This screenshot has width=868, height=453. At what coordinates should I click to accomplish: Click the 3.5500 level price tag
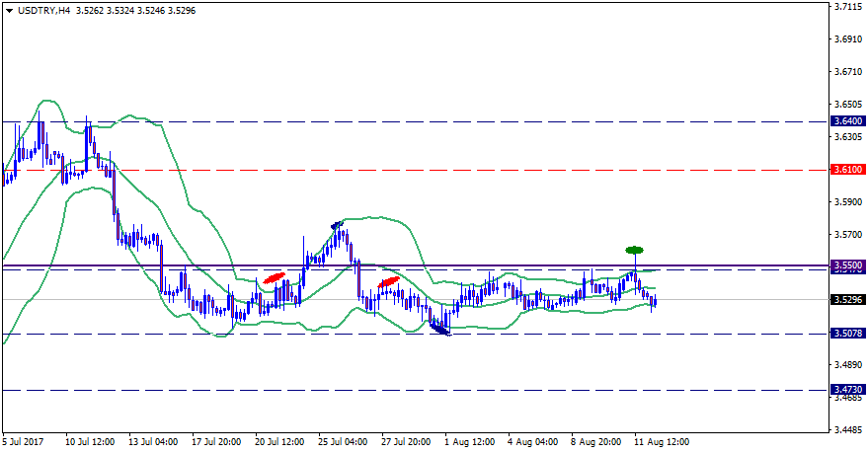click(847, 265)
